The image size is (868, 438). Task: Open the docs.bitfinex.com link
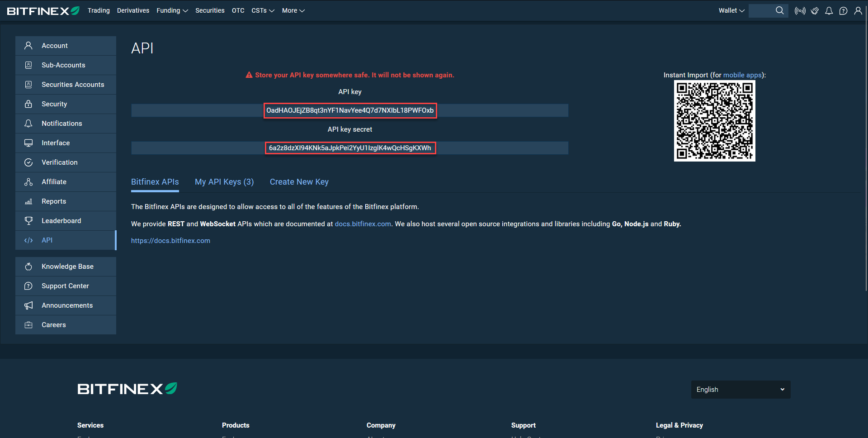pos(363,224)
